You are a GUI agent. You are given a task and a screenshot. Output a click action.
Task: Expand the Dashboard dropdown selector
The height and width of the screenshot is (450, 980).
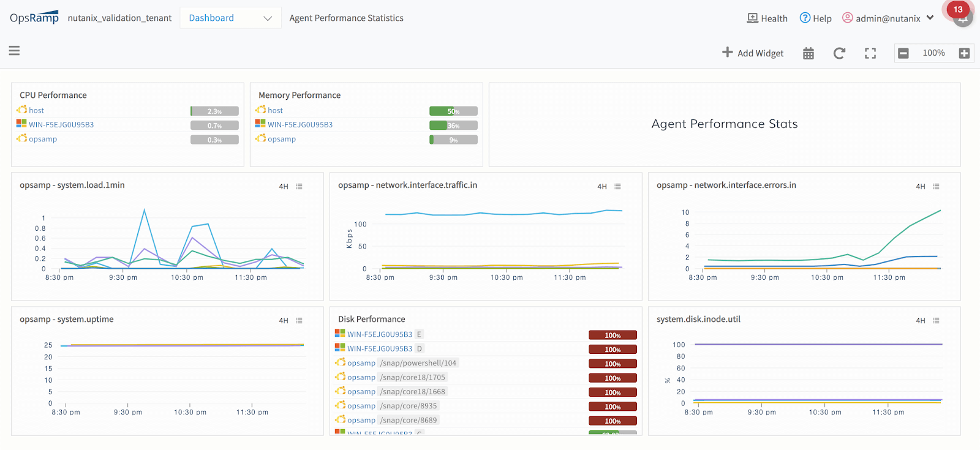230,18
